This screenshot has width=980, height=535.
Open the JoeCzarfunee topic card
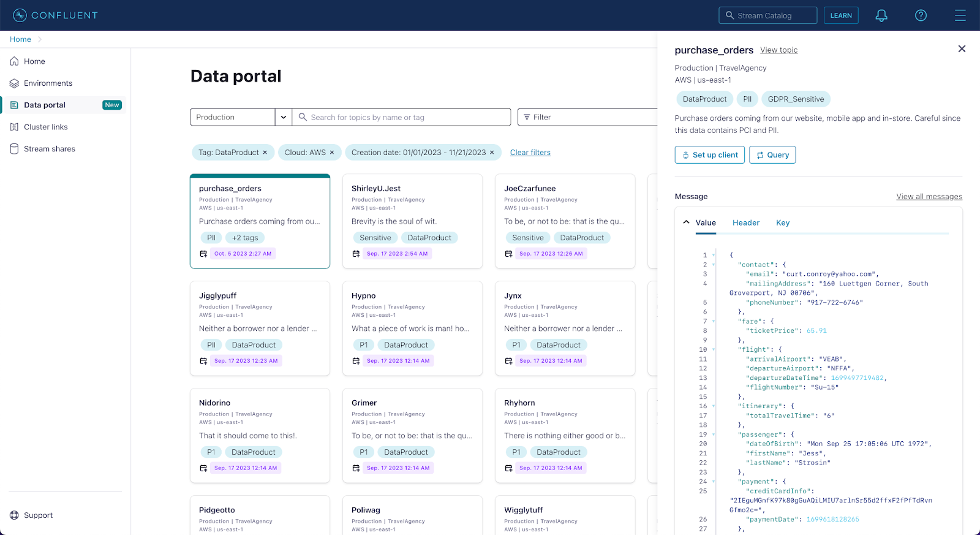pyautogui.click(x=565, y=221)
